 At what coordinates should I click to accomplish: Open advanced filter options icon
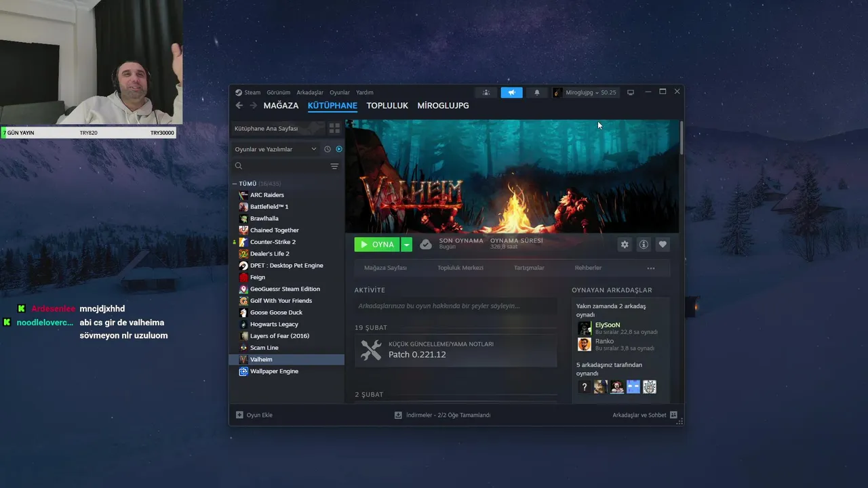click(x=334, y=166)
